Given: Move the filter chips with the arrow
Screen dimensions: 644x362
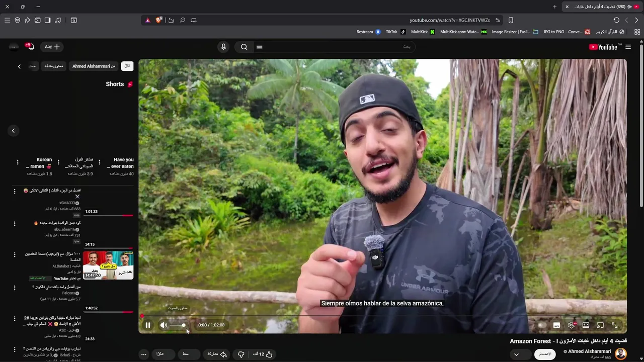Looking at the screenshot, I should tap(19, 66).
